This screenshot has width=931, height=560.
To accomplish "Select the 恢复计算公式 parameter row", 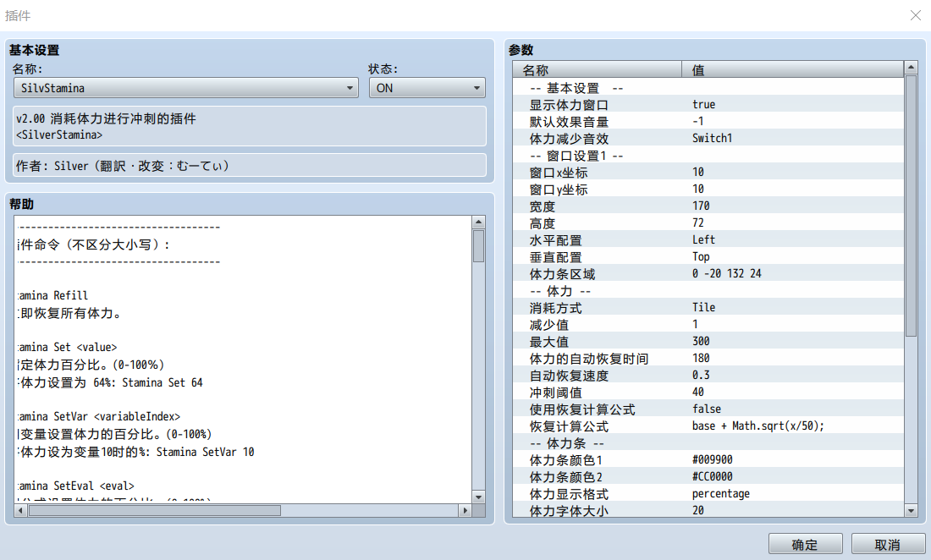I will tap(708, 426).
